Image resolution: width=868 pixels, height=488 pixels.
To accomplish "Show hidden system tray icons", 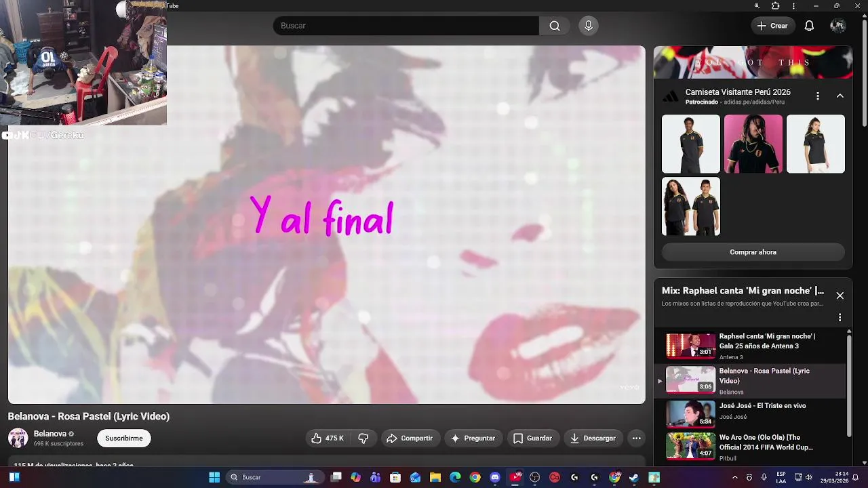I will point(734,477).
